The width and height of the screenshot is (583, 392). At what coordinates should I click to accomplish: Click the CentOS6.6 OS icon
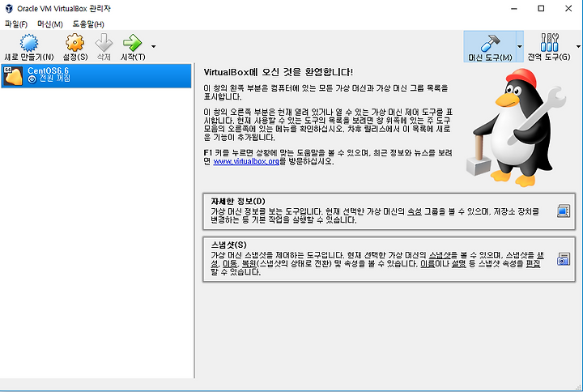[13, 76]
